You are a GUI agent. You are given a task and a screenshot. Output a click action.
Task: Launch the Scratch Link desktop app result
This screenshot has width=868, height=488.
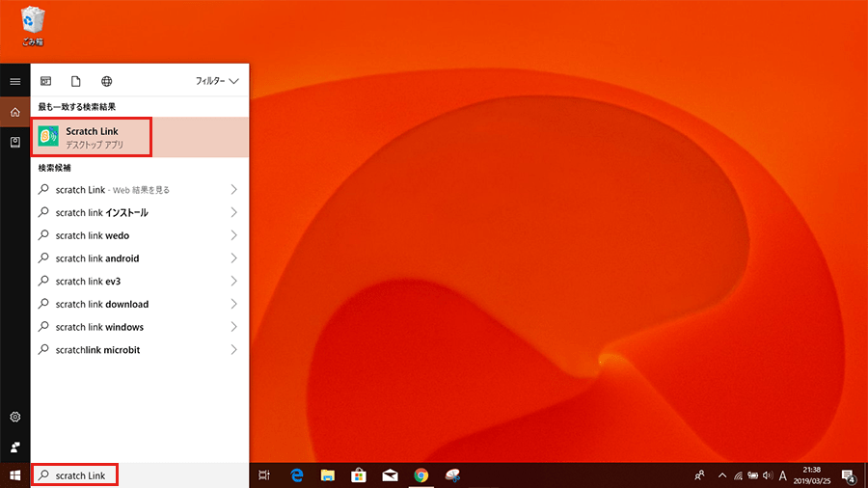point(140,137)
